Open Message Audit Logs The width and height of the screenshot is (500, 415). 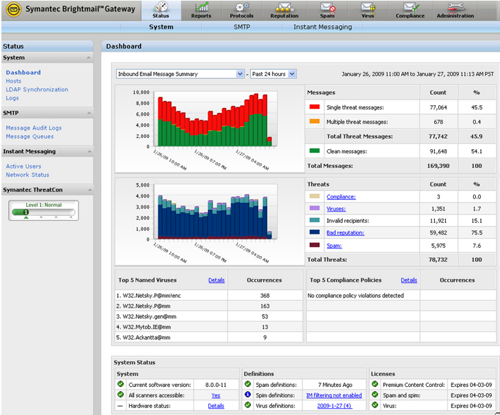[34, 128]
